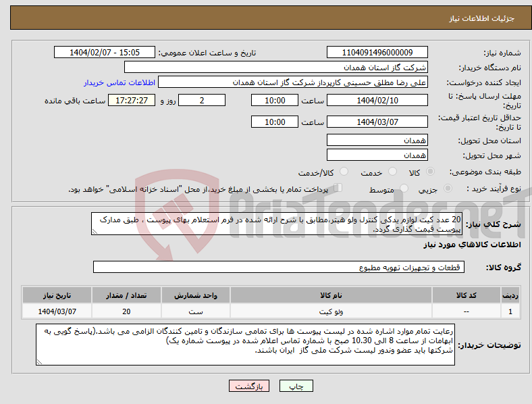Click the response deadline date 1404/02/10

point(377,100)
